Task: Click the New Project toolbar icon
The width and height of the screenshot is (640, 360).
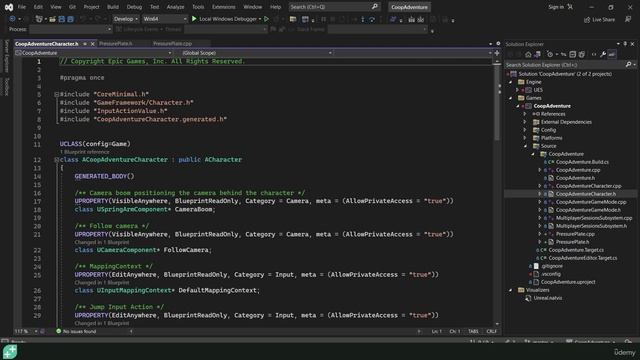Action: [39, 19]
